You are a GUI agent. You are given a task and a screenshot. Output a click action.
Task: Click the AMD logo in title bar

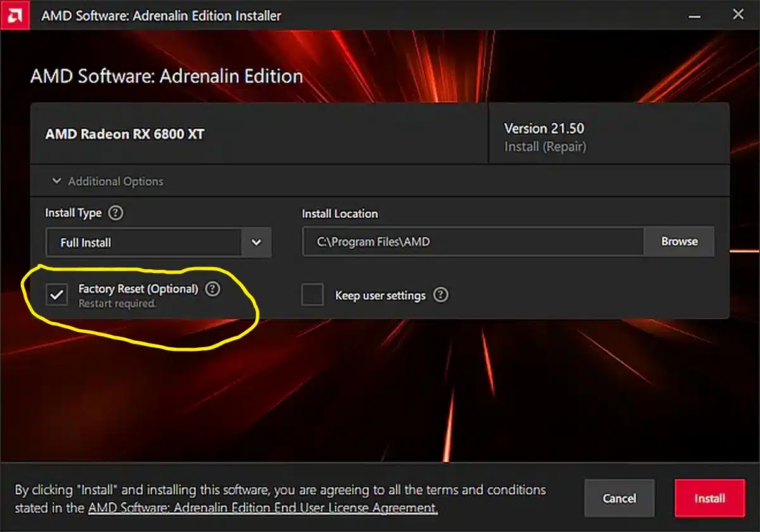coord(15,15)
